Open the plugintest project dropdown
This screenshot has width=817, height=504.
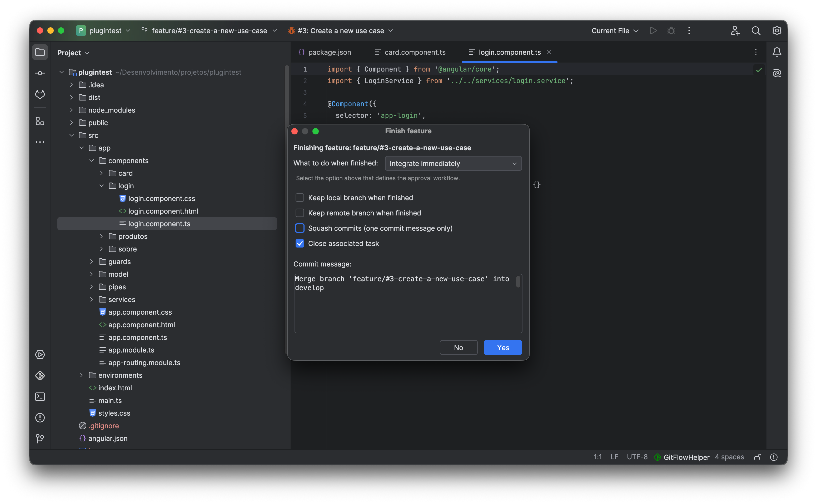[x=103, y=31]
